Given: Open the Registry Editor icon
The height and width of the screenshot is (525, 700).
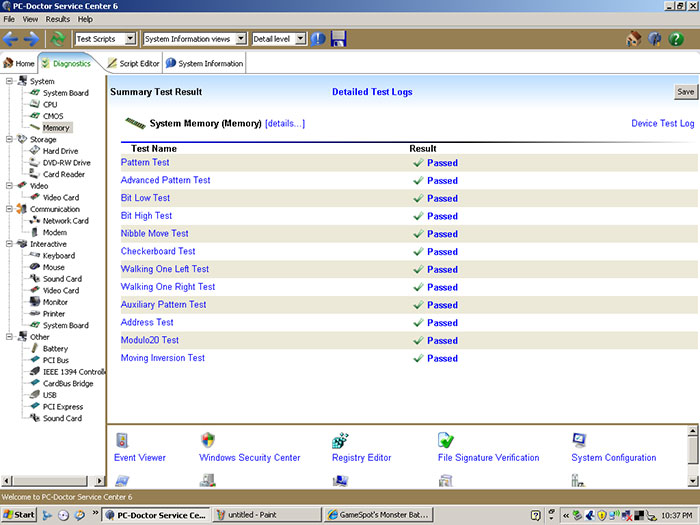Looking at the screenshot, I should [x=340, y=440].
